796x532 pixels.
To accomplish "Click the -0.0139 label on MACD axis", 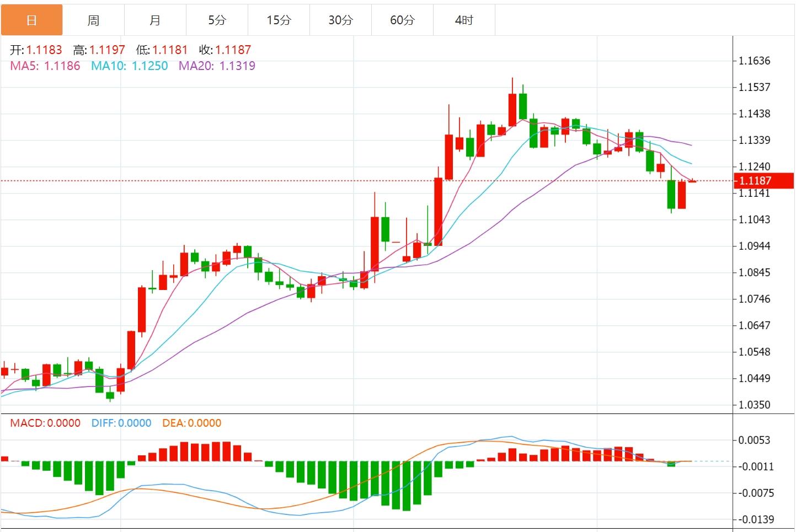I will [x=756, y=519].
